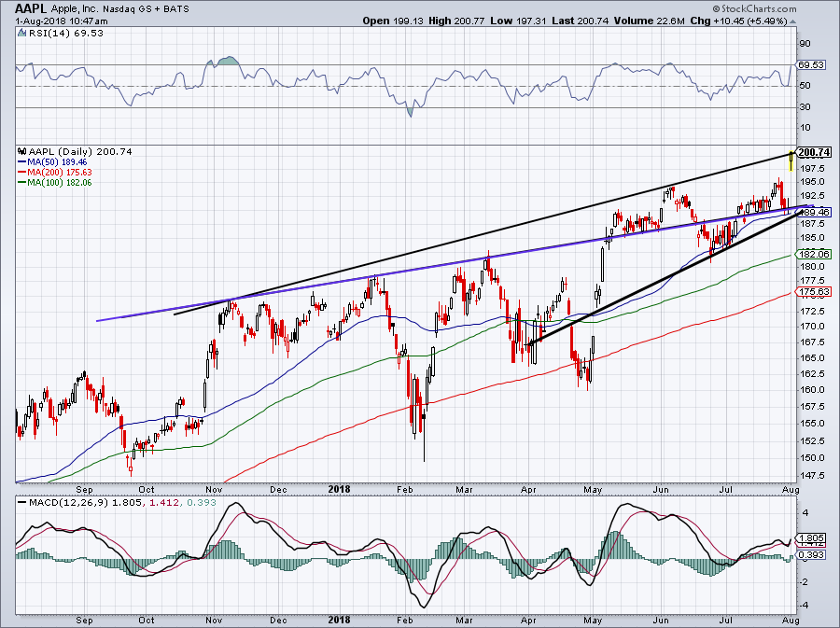The height and width of the screenshot is (628, 840).
Task: Click the 1.805 MACD value tag
Action: click(810, 538)
